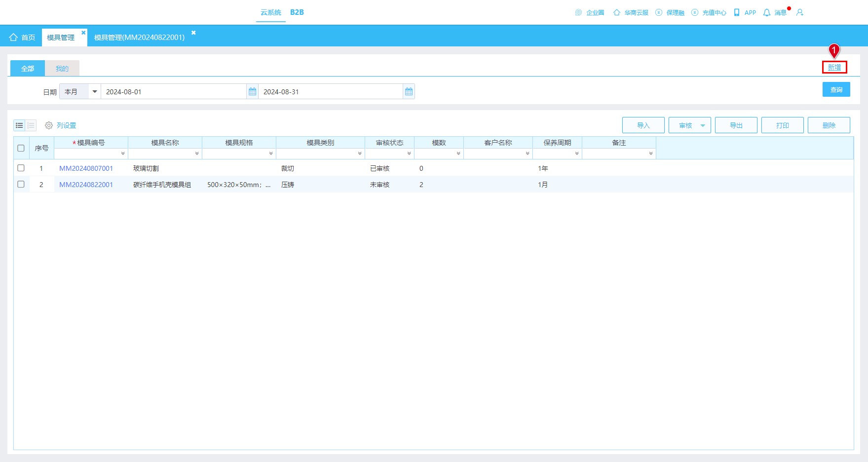Open the start date calendar picker

252,92
